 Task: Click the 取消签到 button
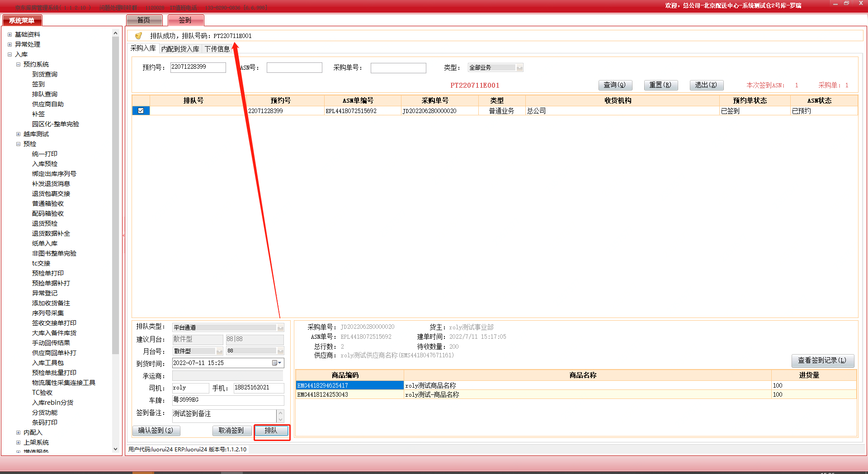pyautogui.click(x=231, y=431)
